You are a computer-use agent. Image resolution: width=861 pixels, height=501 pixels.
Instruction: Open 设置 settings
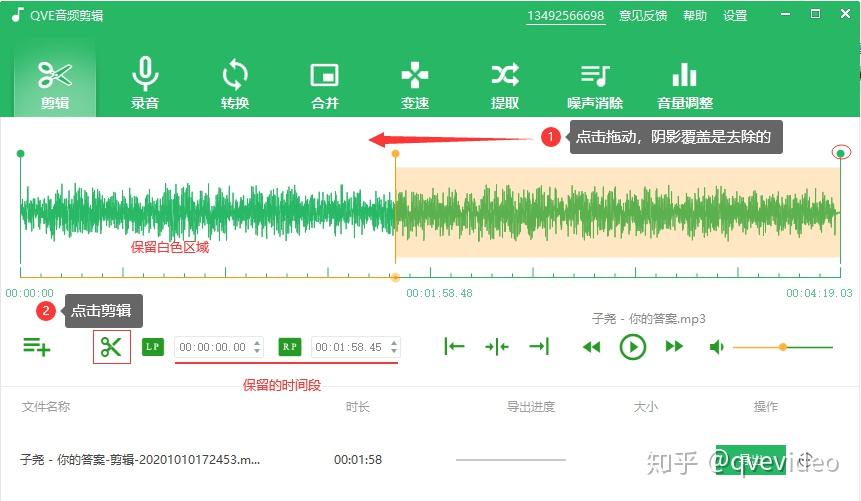tap(735, 15)
